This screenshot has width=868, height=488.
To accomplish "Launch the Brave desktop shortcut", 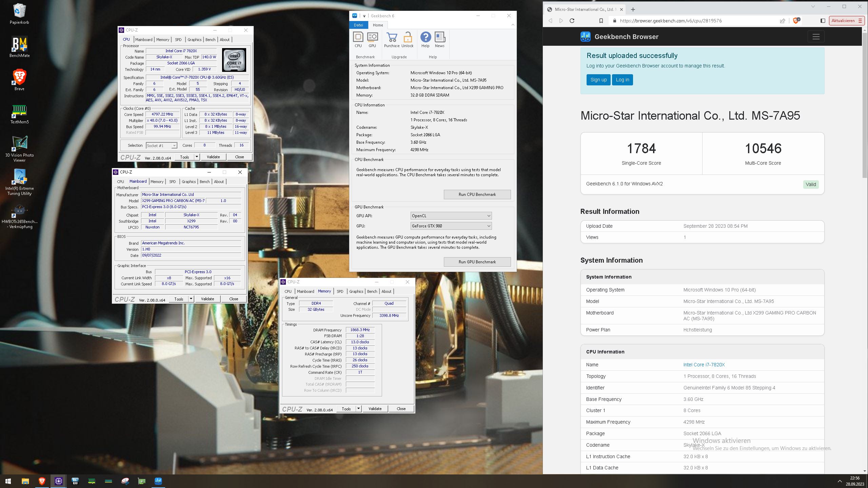I will 19,80.
